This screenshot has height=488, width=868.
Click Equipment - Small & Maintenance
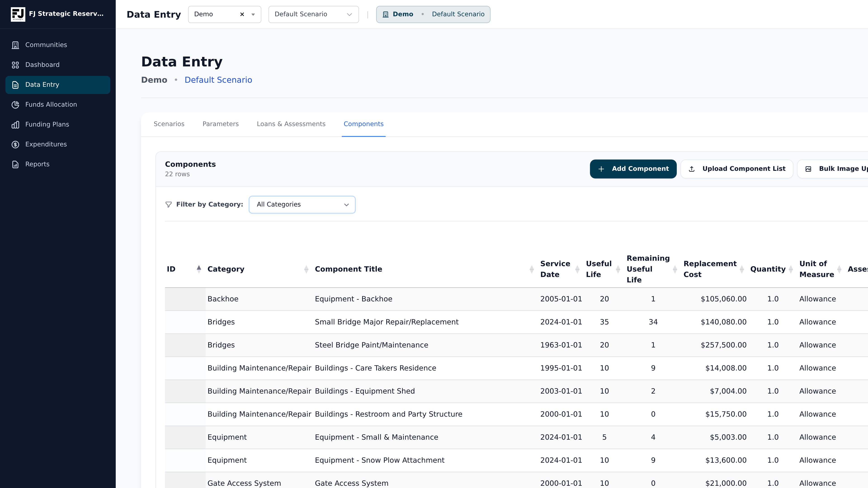(376, 437)
